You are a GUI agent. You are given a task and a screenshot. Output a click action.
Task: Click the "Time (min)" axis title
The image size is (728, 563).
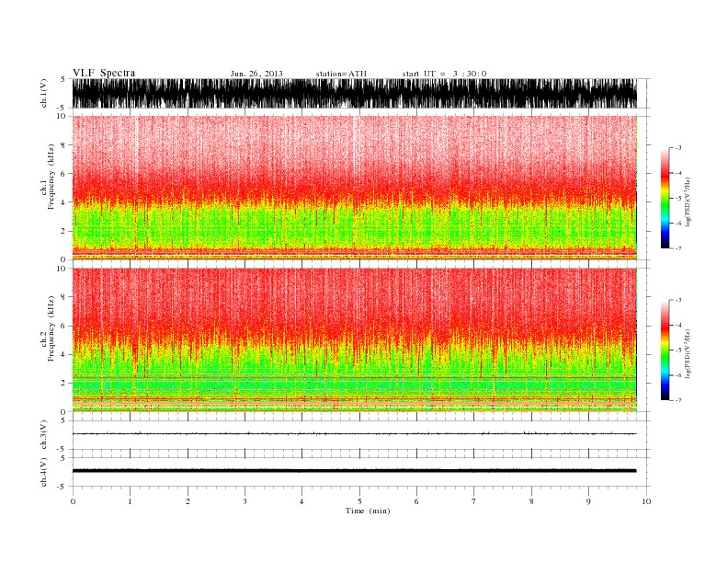click(x=368, y=511)
